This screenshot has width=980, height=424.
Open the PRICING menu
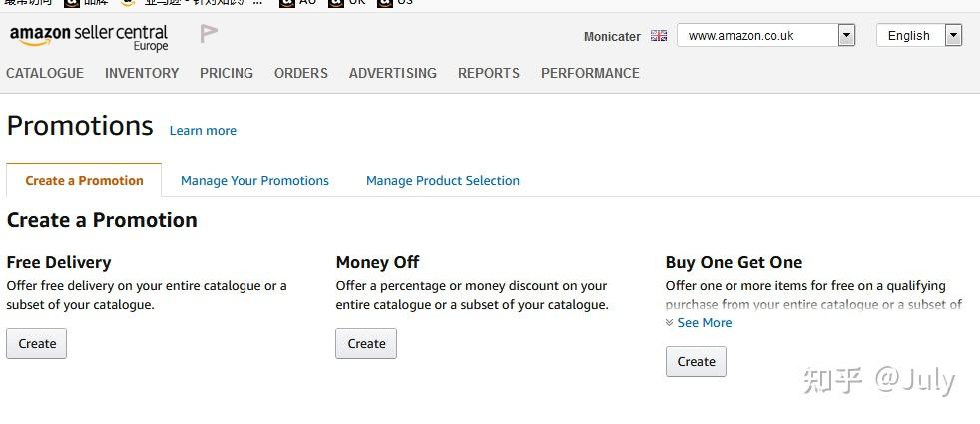click(227, 73)
